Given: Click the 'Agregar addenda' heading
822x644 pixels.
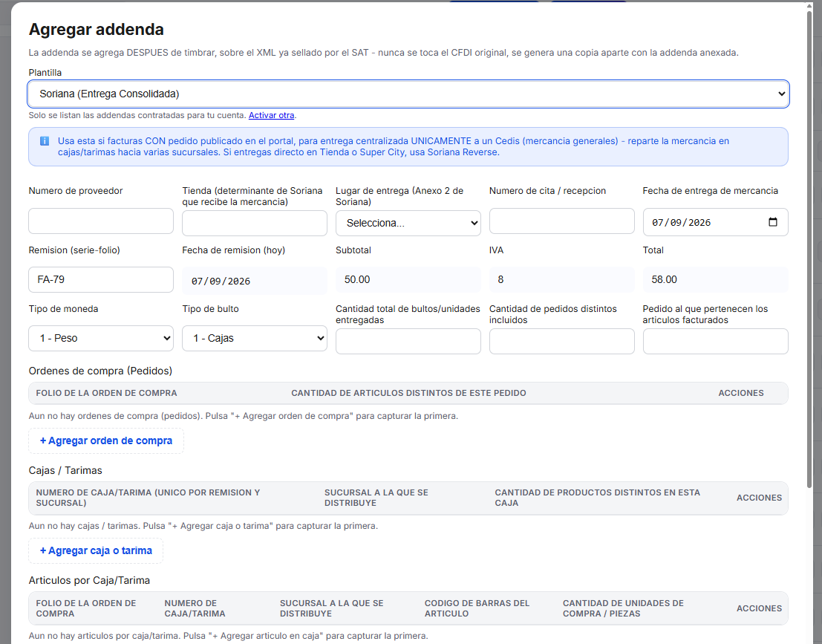Looking at the screenshot, I should (x=96, y=30).
